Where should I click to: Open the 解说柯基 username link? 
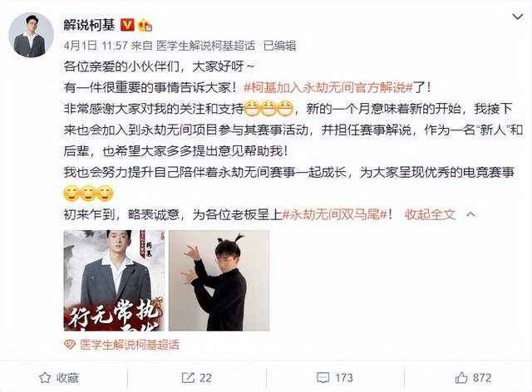coord(89,25)
